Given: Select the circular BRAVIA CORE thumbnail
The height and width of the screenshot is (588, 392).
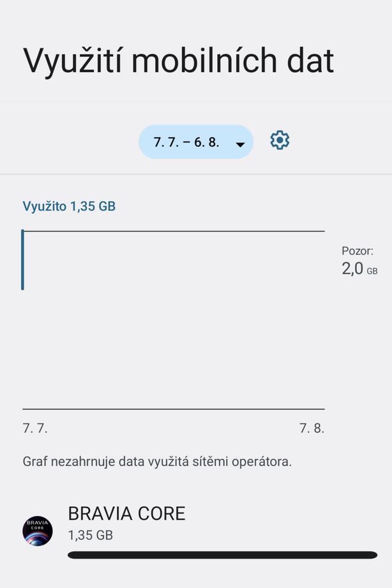Looking at the screenshot, I should [x=37, y=530].
